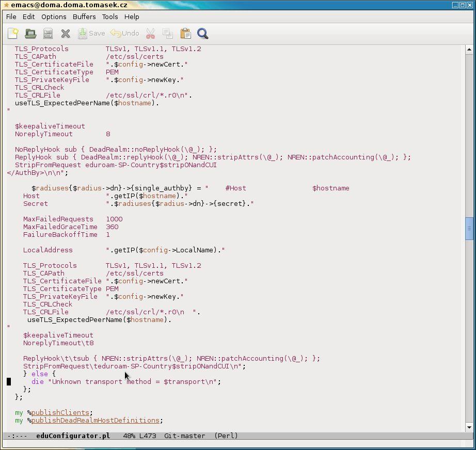Paste from clipboard icon

[x=185, y=34]
